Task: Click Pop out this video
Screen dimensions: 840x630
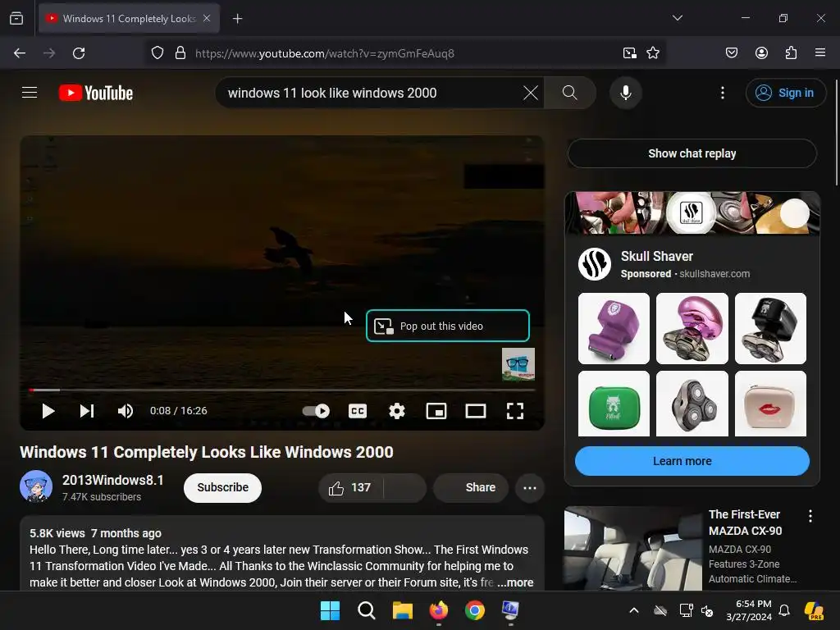Action: pos(448,326)
